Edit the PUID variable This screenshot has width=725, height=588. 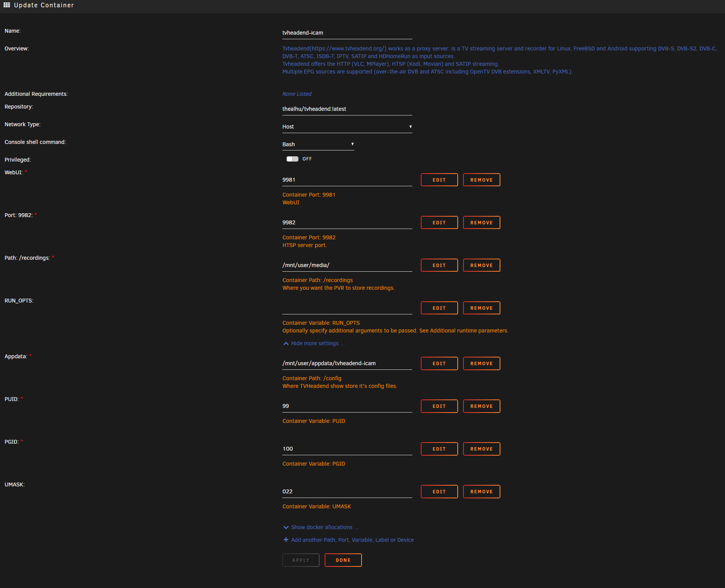point(439,406)
